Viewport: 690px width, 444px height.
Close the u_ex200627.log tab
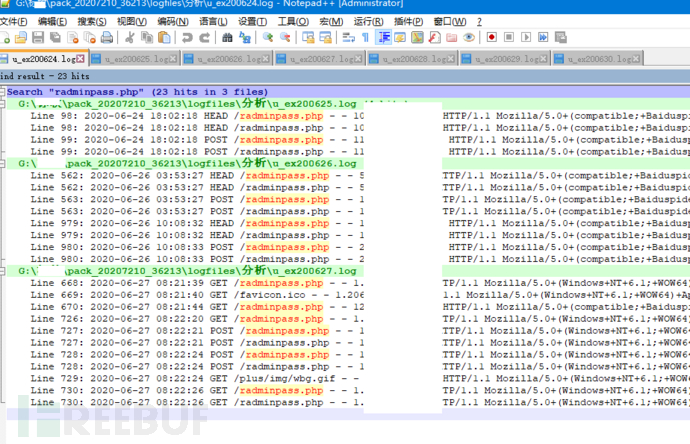[x=358, y=59]
